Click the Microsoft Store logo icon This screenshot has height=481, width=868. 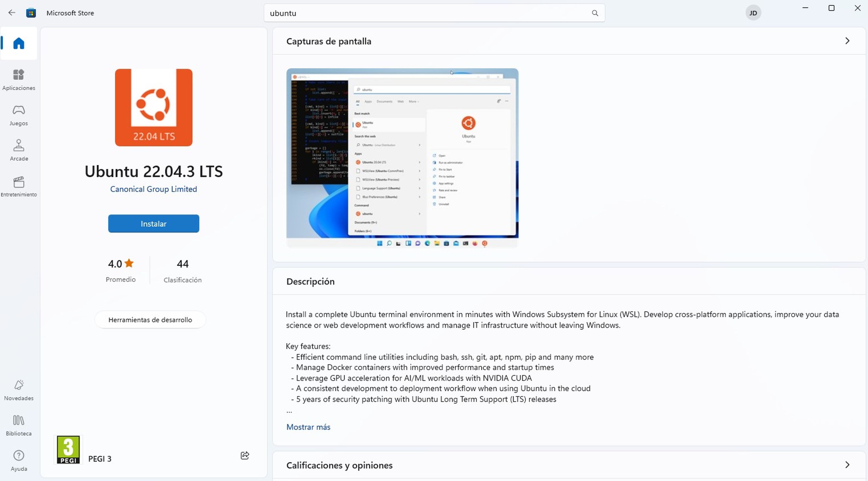pos(31,13)
